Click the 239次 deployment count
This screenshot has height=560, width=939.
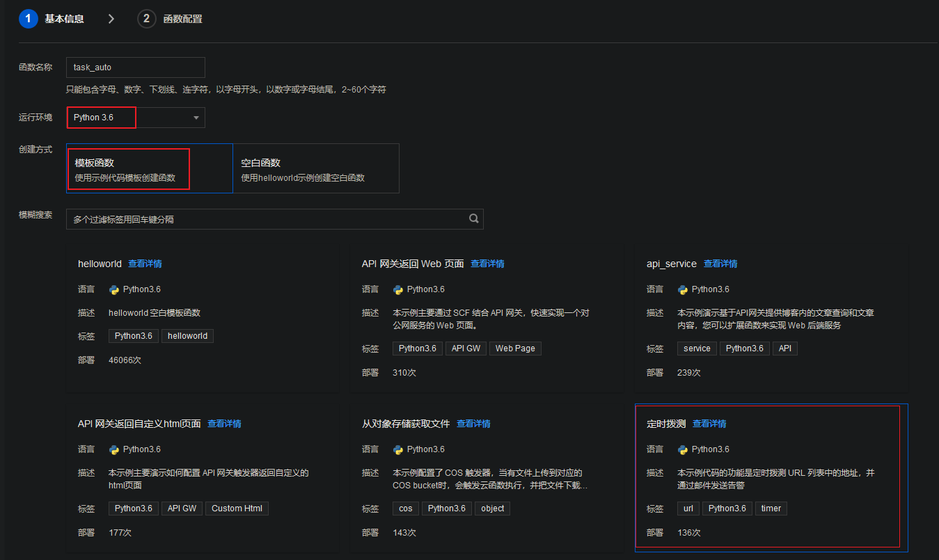(x=689, y=373)
